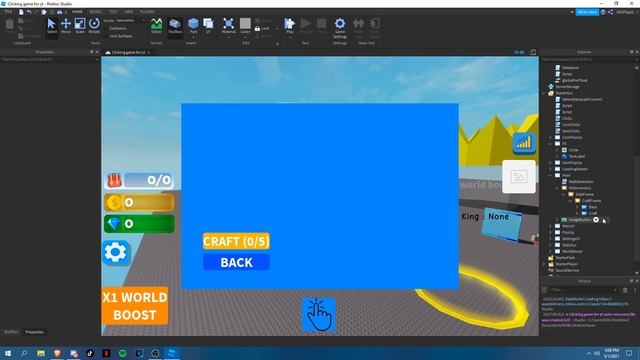The width and height of the screenshot is (640, 360).
Task: Expand the StarterPlayer node
Action: (x=544, y=264)
